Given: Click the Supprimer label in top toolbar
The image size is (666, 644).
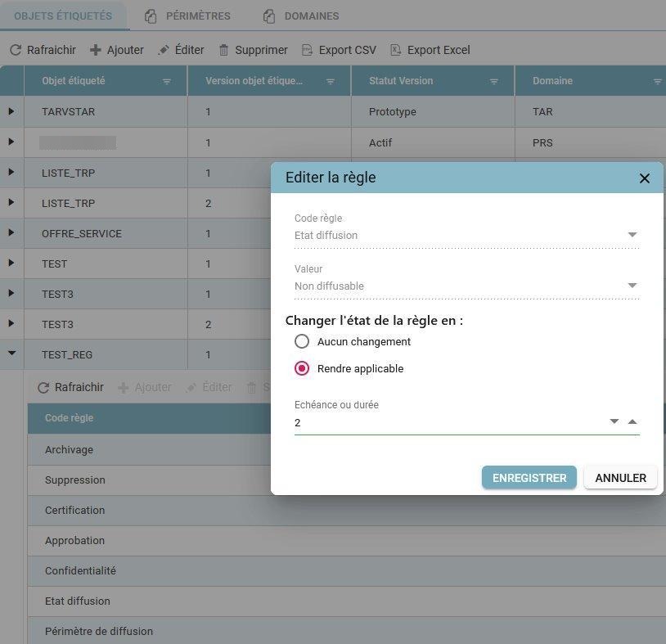Looking at the screenshot, I should [261, 50].
